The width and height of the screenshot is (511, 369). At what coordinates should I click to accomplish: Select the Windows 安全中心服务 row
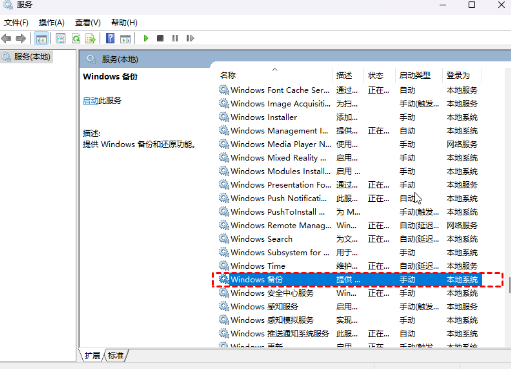[350, 293]
